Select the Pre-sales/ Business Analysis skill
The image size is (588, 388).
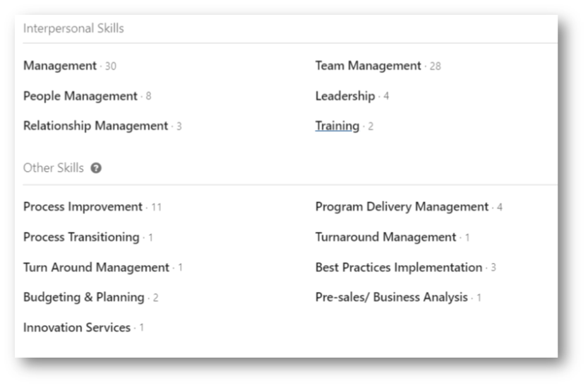click(x=392, y=298)
